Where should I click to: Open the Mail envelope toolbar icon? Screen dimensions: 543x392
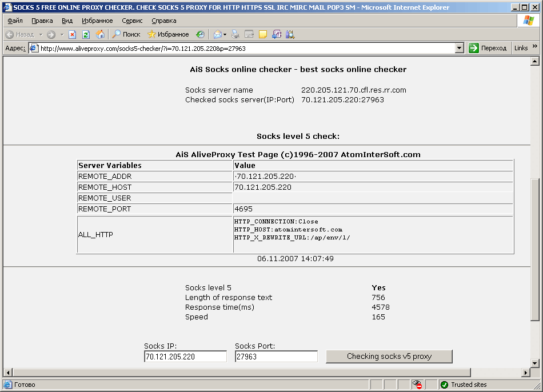pos(217,34)
